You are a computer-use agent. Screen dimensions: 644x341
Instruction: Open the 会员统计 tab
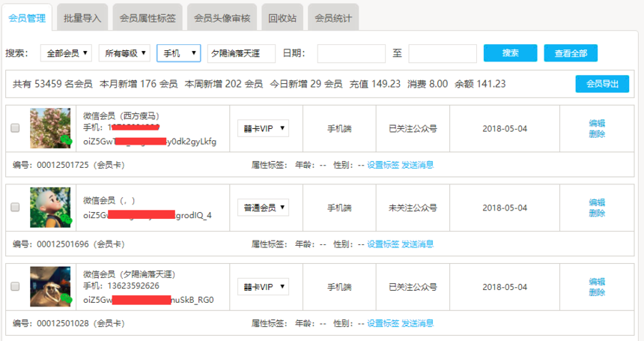point(333,17)
